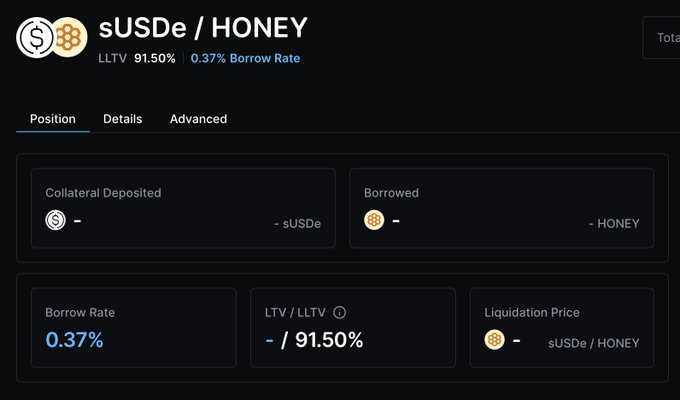Viewport: 680px width, 400px height.
Task: Switch to the Details tab
Action: [123, 119]
